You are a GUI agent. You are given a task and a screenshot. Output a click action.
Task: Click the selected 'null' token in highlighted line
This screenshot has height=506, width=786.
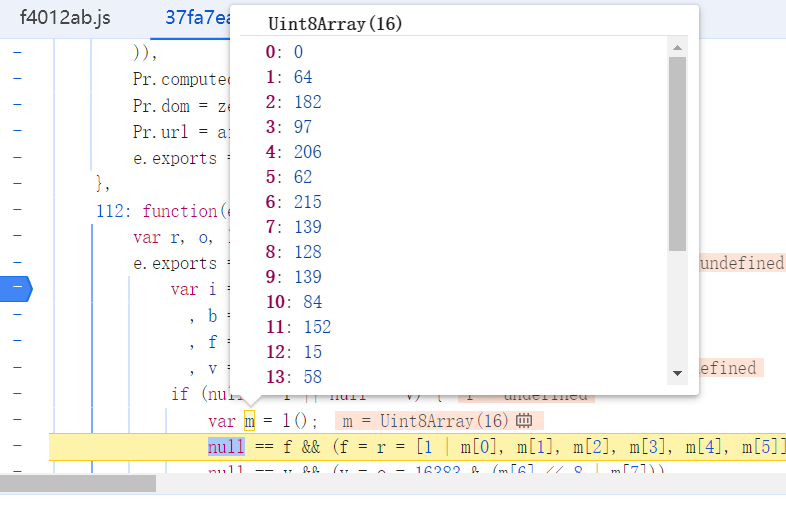(226, 446)
